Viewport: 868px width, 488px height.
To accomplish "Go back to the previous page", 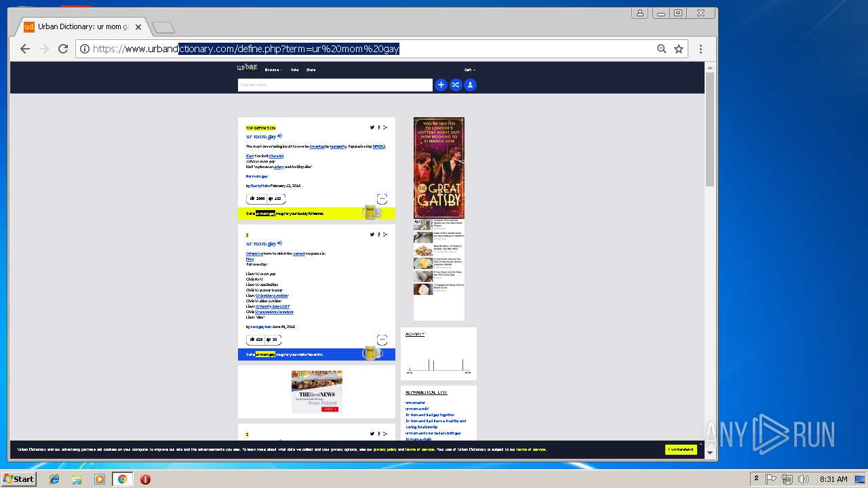I will (x=25, y=49).
